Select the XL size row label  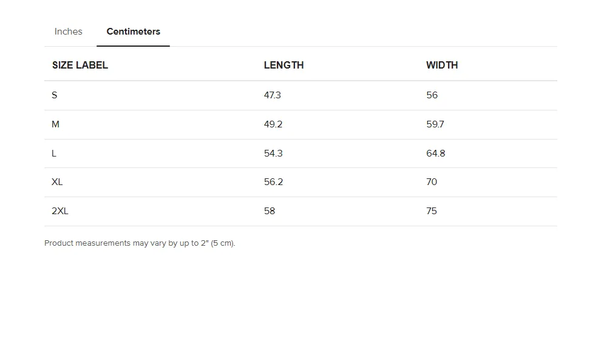[x=57, y=182]
